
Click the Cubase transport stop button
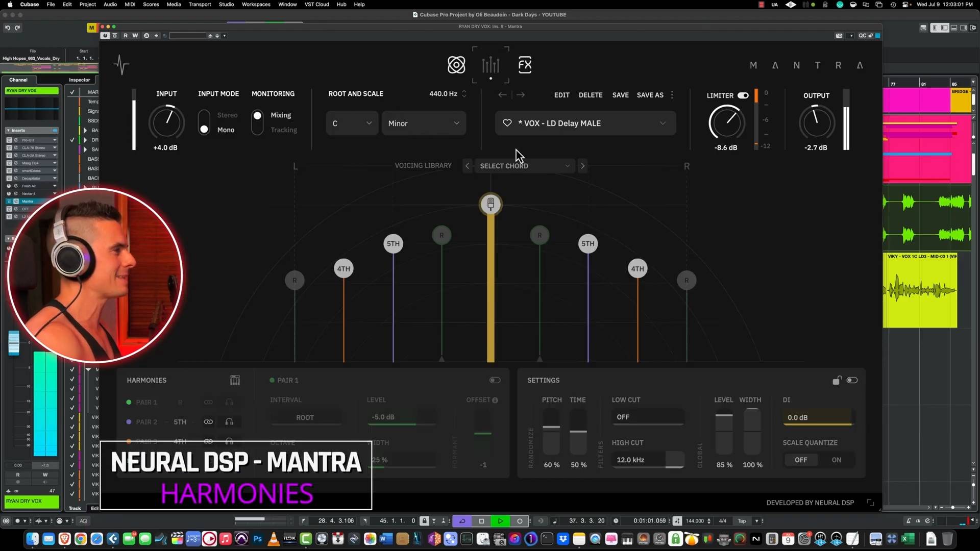pyautogui.click(x=481, y=521)
